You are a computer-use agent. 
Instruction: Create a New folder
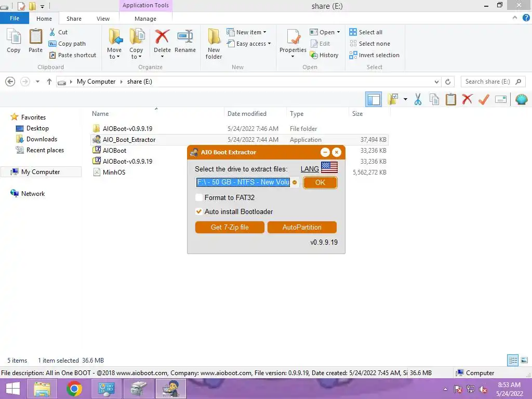coord(214,44)
